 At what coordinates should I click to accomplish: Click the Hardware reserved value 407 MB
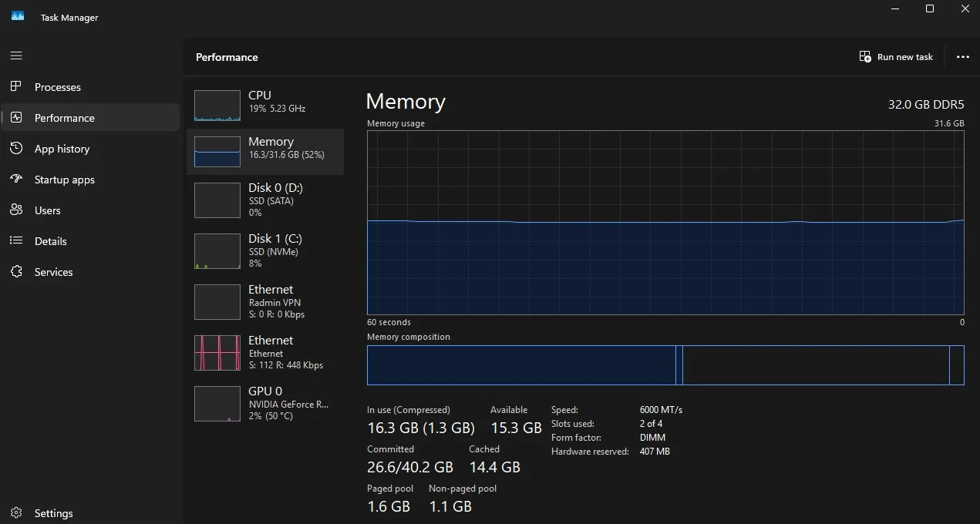[655, 452]
